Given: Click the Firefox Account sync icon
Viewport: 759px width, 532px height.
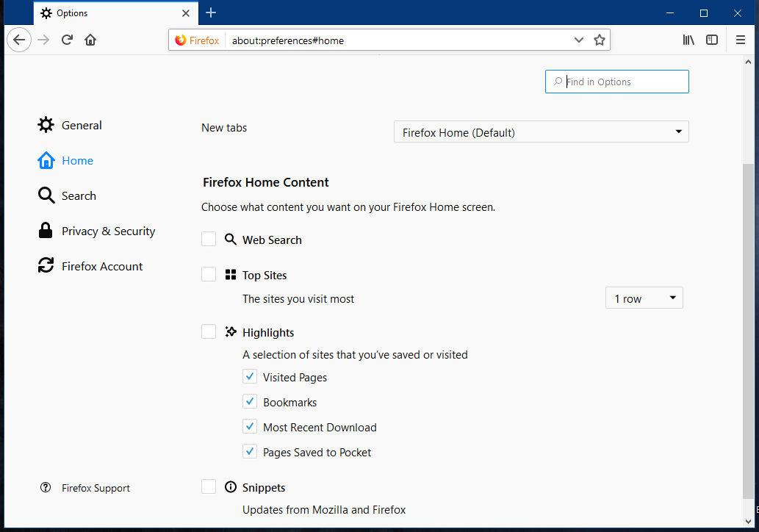Looking at the screenshot, I should click(x=46, y=265).
